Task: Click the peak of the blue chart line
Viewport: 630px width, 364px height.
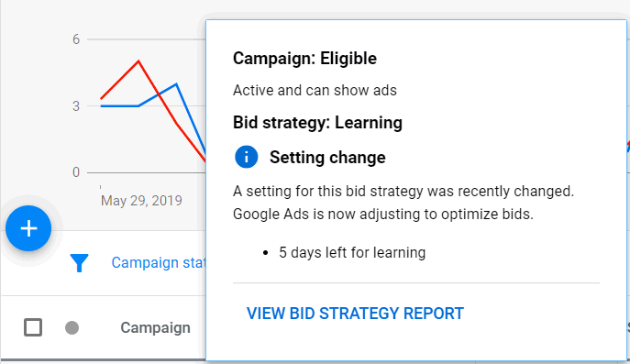Action: tap(176, 84)
